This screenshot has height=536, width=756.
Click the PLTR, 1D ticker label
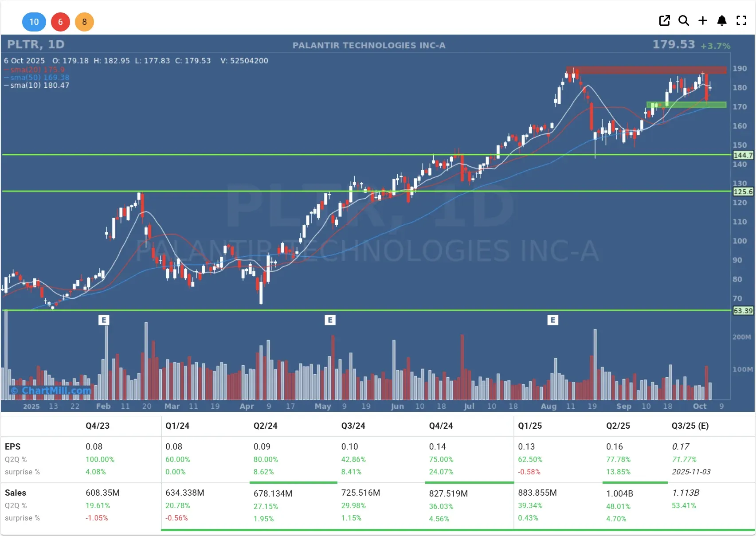(36, 44)
